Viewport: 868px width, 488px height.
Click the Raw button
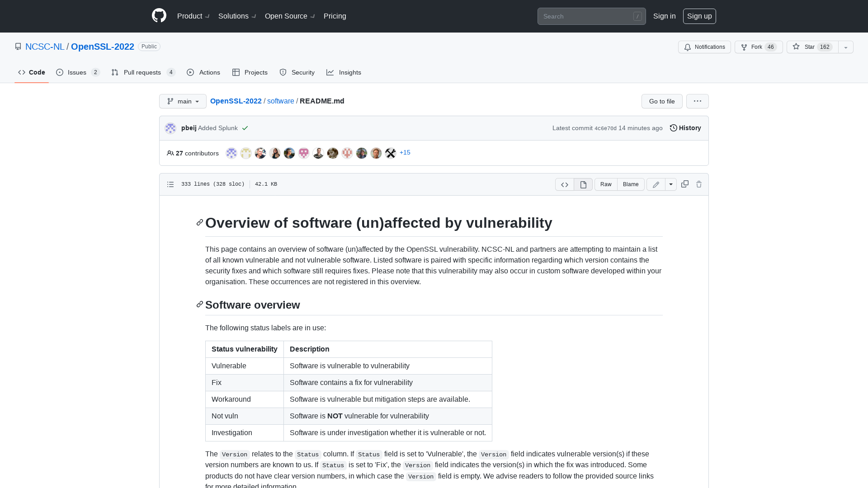[x=605, y=184]
